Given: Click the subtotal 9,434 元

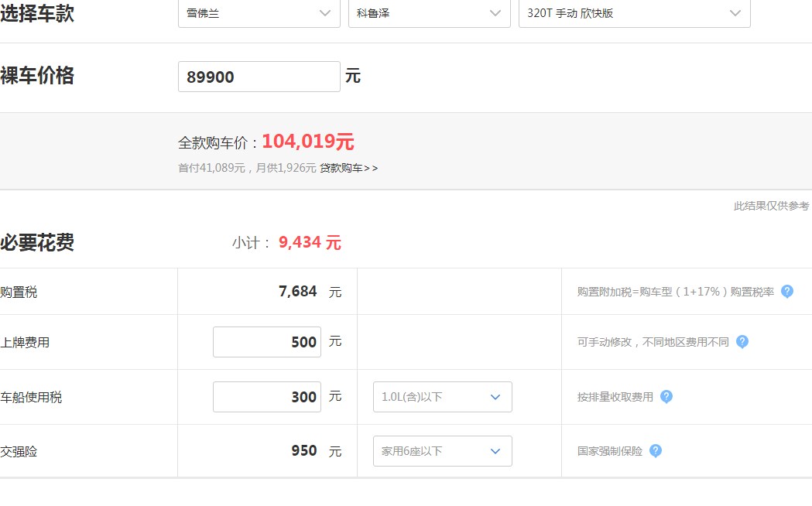Looking at the screenshot, I should pos(310,242).
